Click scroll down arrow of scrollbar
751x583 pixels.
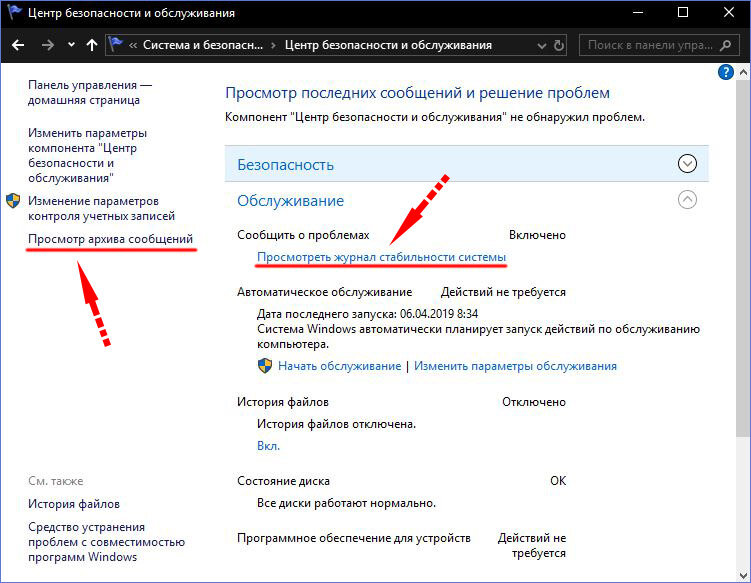(x=743, y=576)
